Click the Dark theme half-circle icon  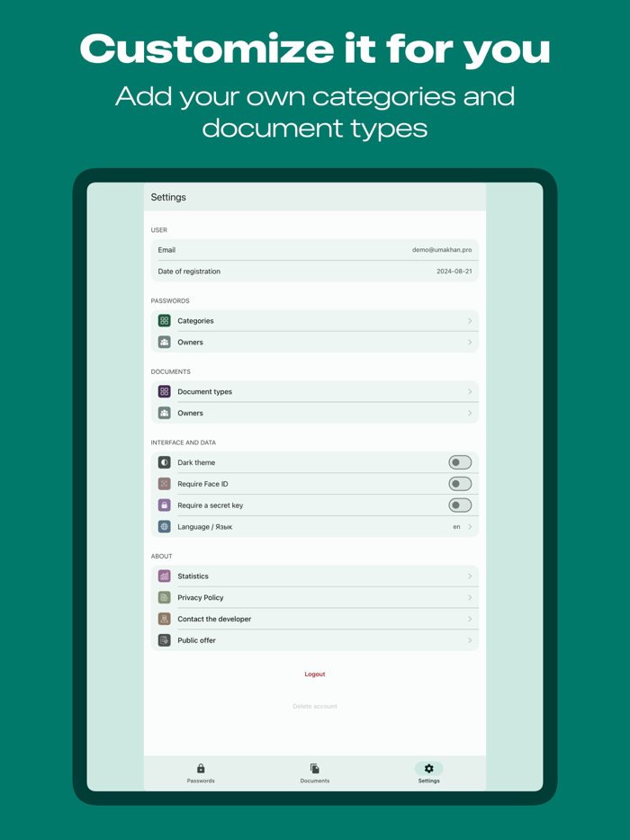(164, 462)
